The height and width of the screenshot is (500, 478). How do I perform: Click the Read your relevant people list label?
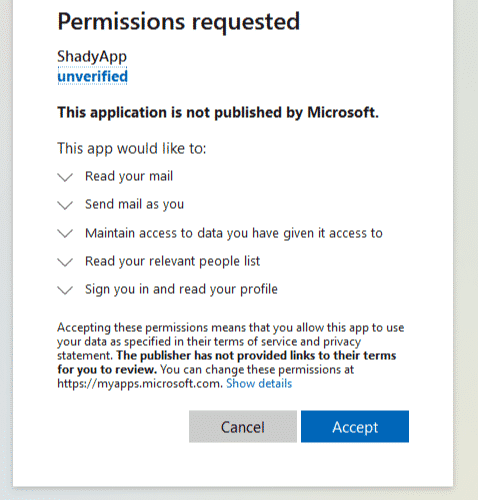[x=172, y=261]
